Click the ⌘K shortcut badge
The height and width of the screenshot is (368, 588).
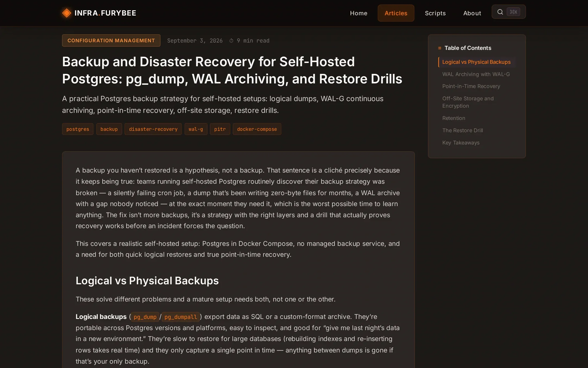pyautogui.click(x=513, y=12)
